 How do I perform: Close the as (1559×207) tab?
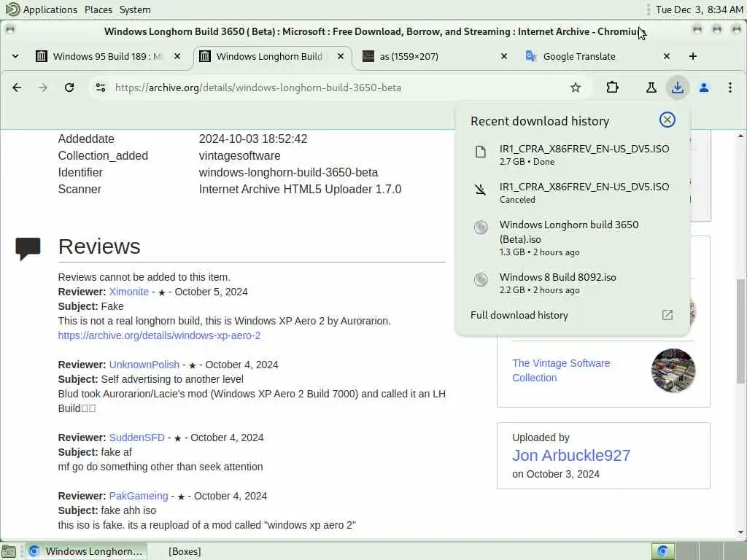[x=504, y=56]
